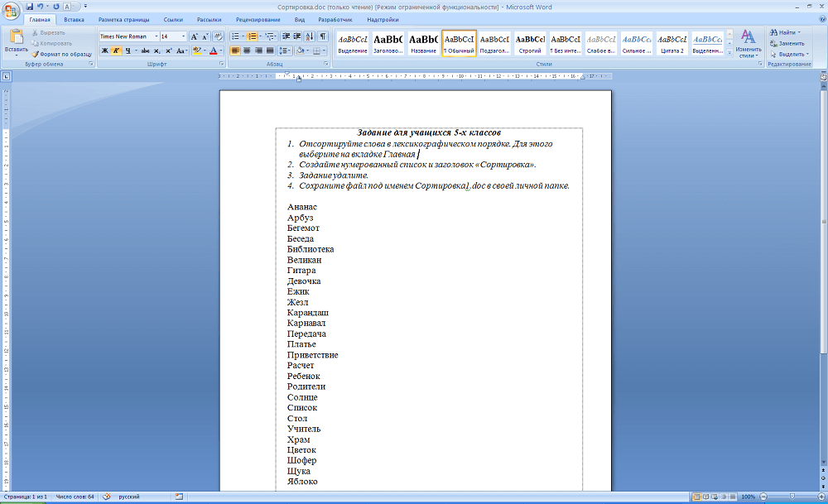
Task: Click the Sort (А-Я) icon in the Абзац group
Action: [310, 36]
